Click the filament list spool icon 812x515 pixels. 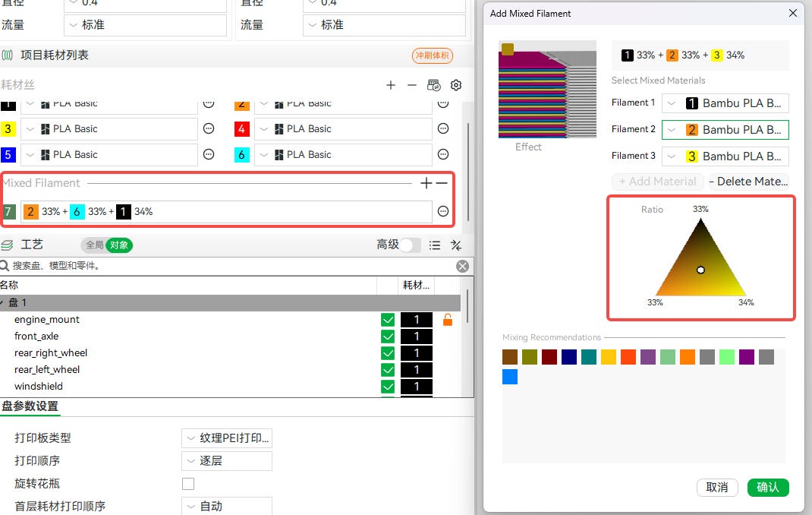pyautogui.click(x=8, y=55)
